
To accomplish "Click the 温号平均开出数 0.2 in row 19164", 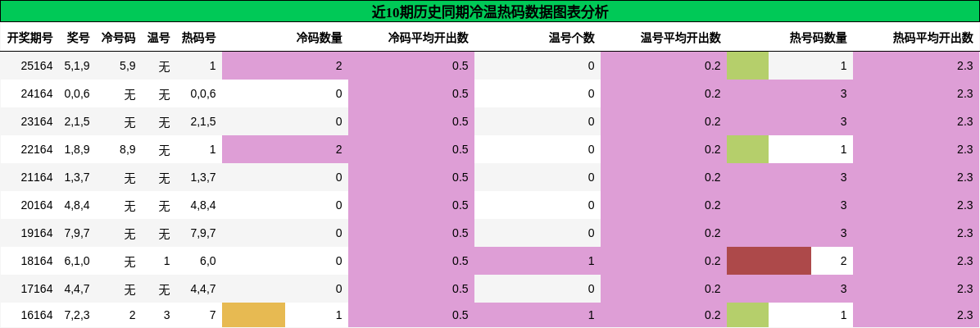I will [x=713, y=233].
